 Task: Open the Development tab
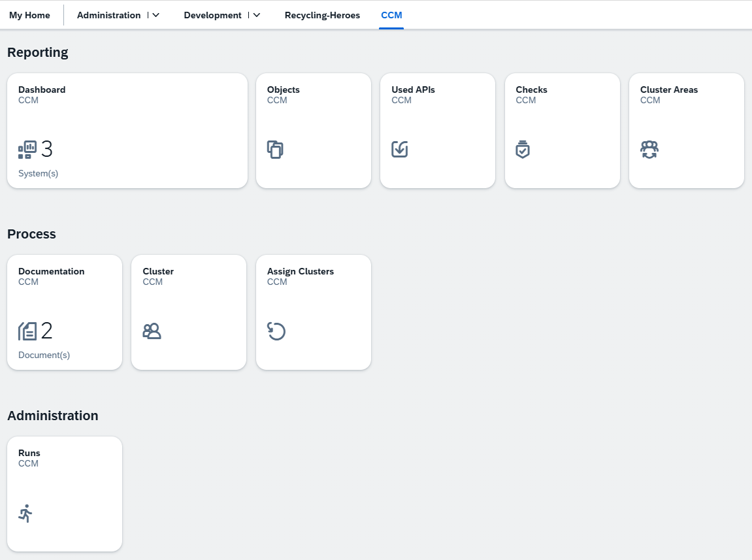click(212, 15)
